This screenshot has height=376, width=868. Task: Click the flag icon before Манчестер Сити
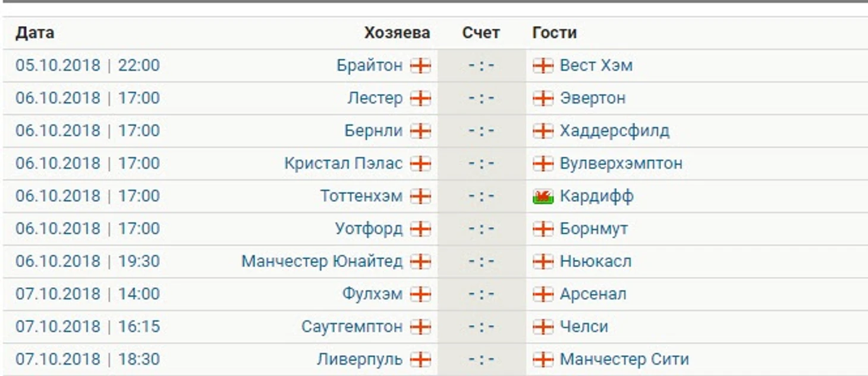pyautogui.click(x=543, y=360)
